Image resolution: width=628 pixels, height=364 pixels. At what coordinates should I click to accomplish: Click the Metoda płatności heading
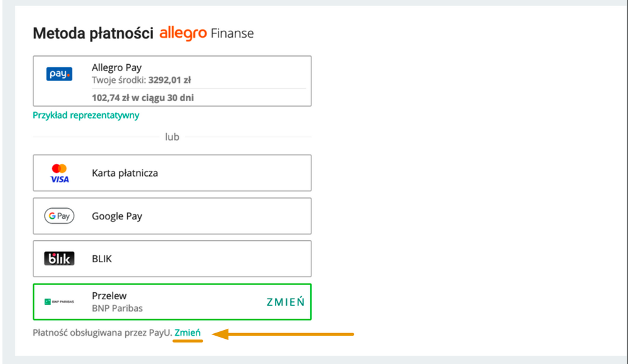tap(93, 33)
